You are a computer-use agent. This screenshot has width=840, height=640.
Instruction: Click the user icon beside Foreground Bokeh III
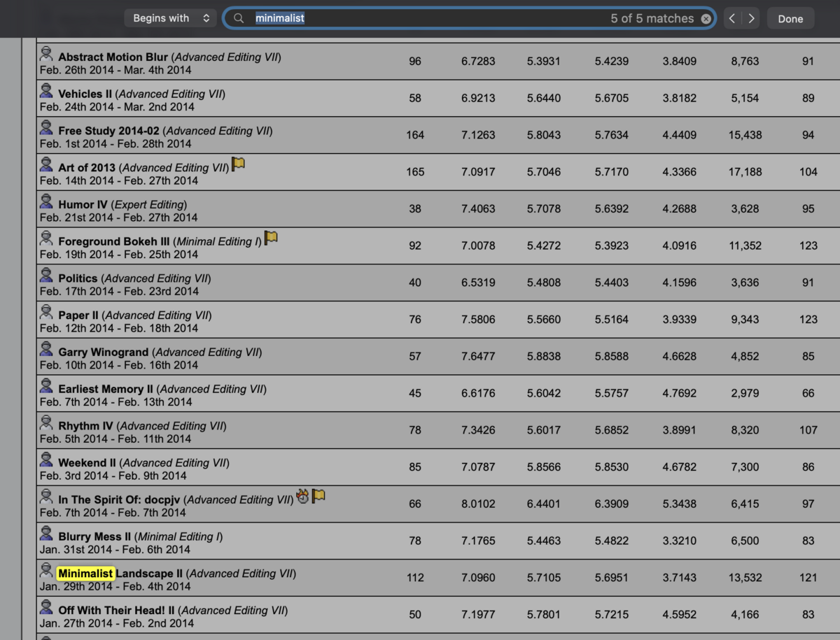click(46, 239)
